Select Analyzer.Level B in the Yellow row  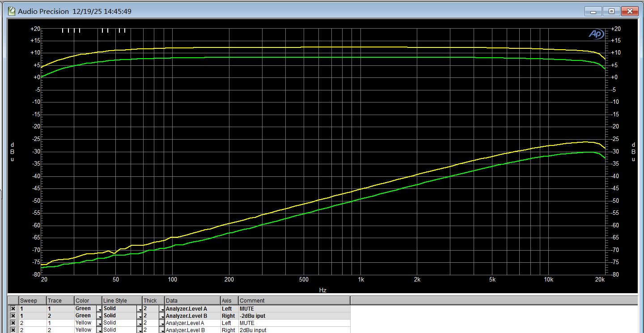point(192,330)
